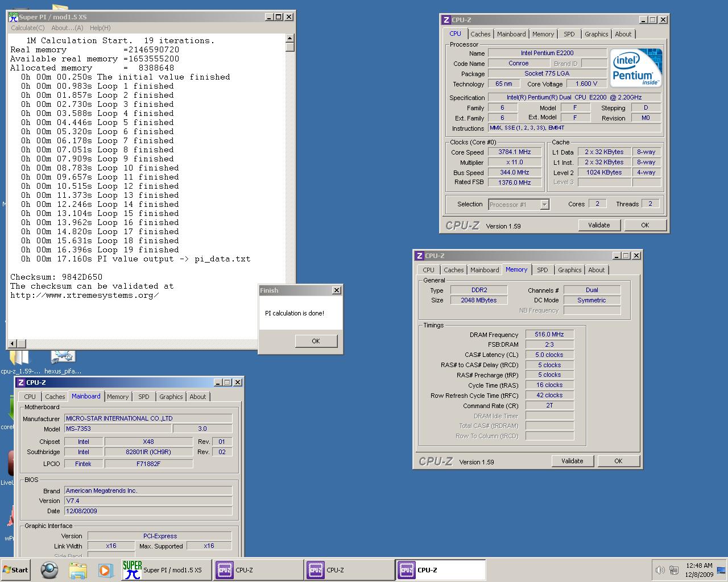Click the network tray icon
Image resolution: width=728 pixels, height=582 pixels.
[x=674, y=570]
